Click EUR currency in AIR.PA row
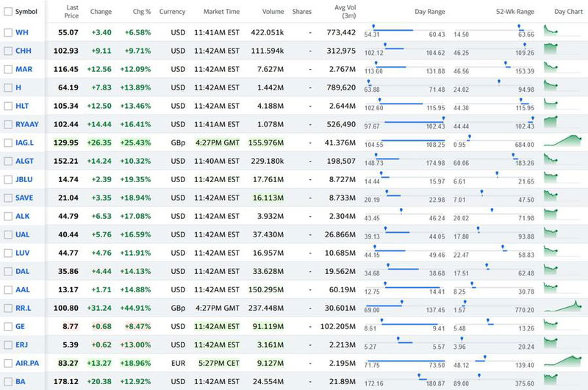 [178, 363]
